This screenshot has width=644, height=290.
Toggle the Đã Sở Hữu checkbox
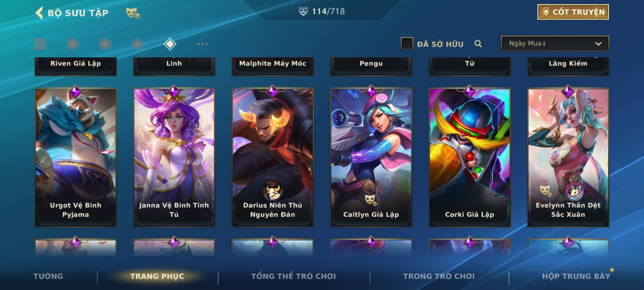[x=407, y=44]
